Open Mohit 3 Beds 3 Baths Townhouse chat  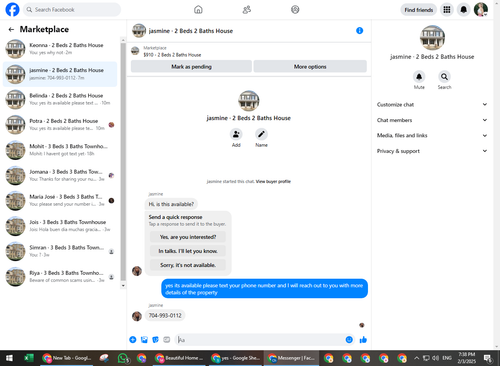(60, 150)
